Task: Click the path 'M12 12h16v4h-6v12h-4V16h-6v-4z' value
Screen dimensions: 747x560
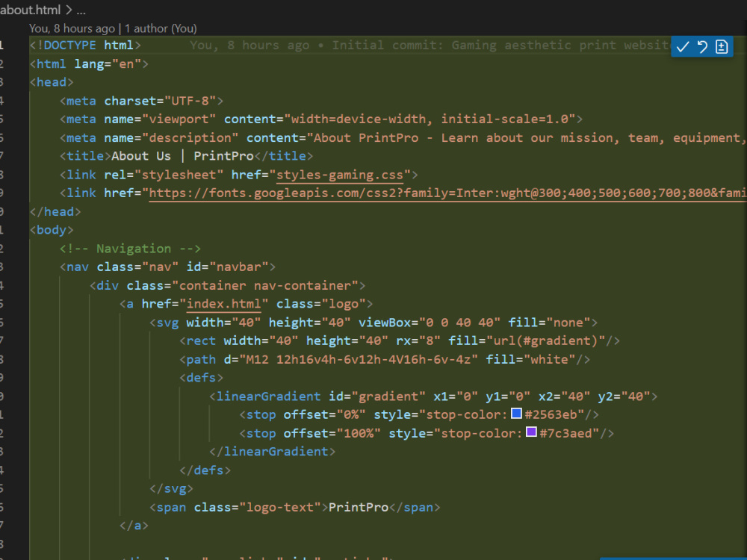Action: (359, 360)
